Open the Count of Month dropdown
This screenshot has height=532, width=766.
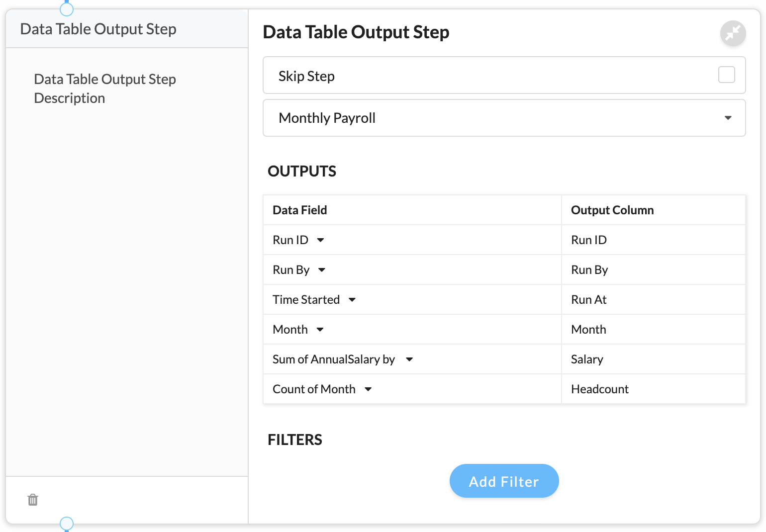tap(368, 389)
